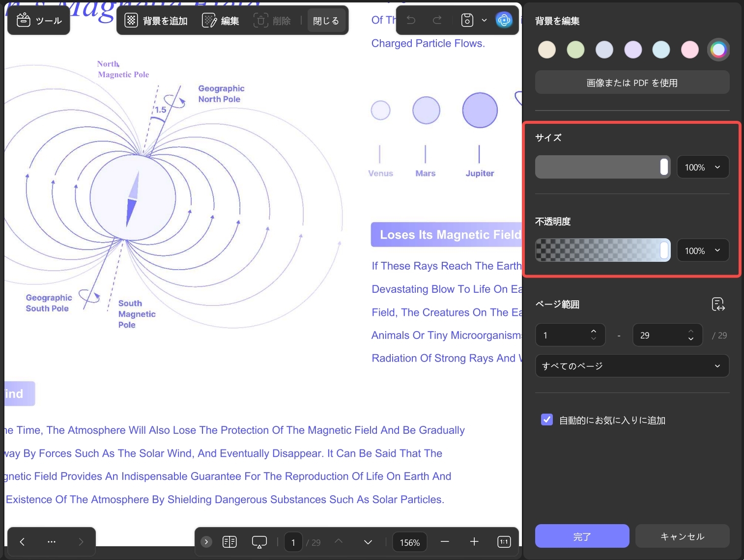Viewport: 744px width, 560px height.
Task: Click the 完了 done button
Action: point(582,536)
